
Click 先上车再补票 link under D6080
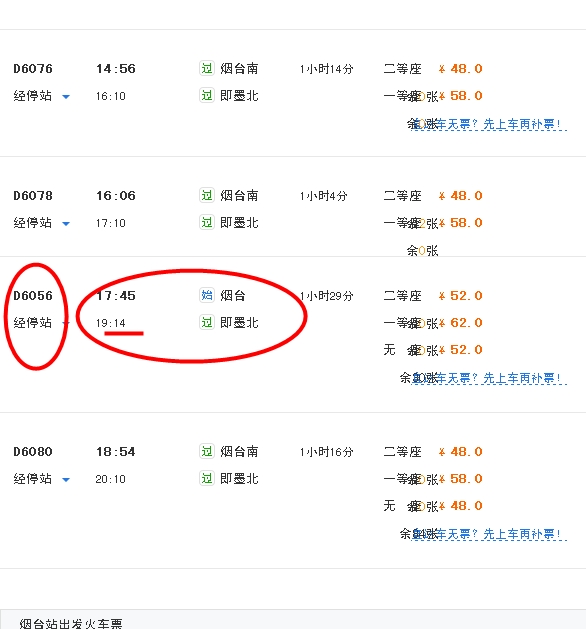pyautogui.click(x=522, y=534)
